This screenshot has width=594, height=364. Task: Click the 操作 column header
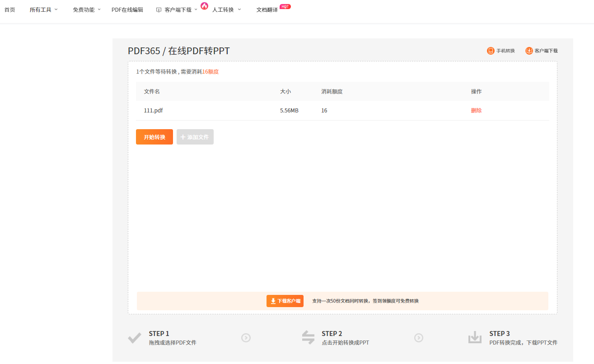(476, 91)
